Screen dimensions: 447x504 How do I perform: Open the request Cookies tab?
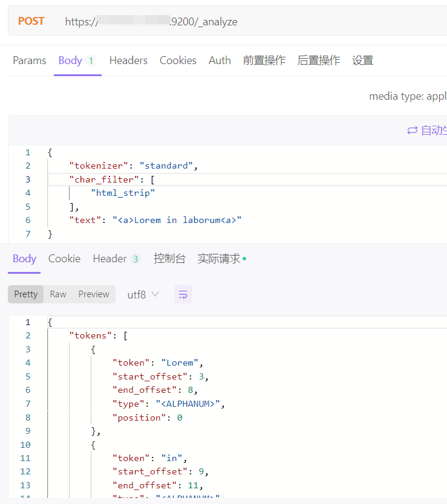tap(178, 60)
